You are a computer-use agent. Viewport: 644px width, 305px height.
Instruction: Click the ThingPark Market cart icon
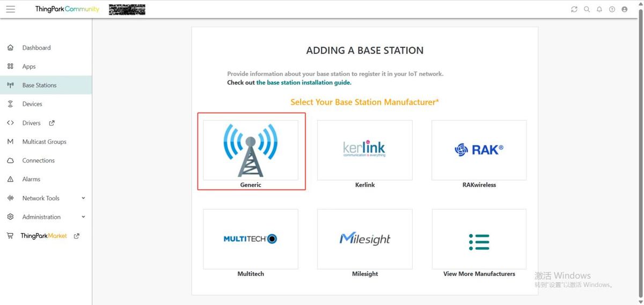pos(10,236)
